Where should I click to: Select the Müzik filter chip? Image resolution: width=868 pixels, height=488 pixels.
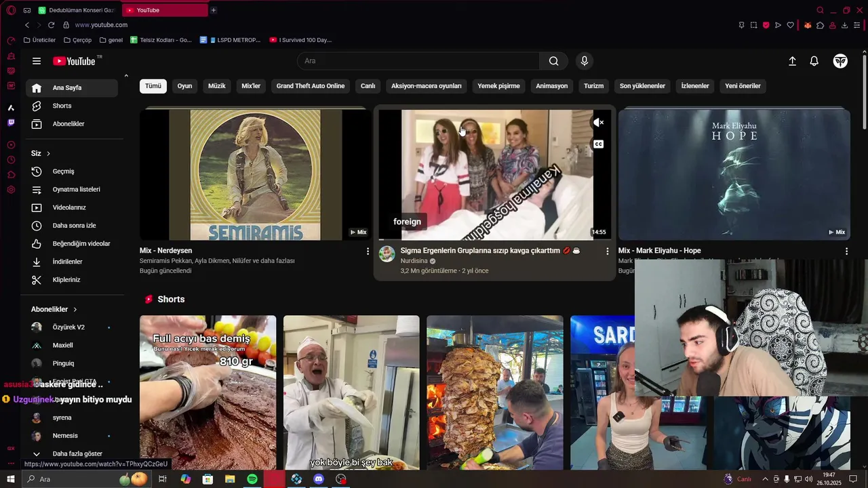click(217, 86)
